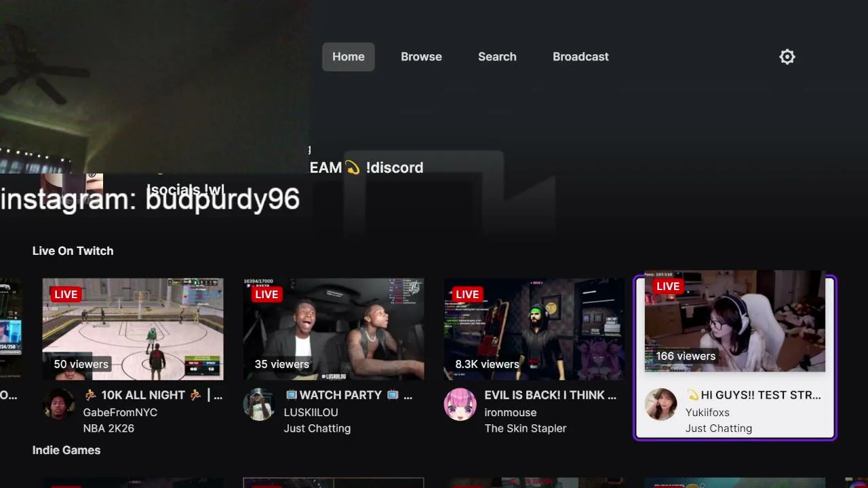Click the "8.3K viewers" count
Screen dimensions: 868x488
pyautogui.click(x=487, y=364)
